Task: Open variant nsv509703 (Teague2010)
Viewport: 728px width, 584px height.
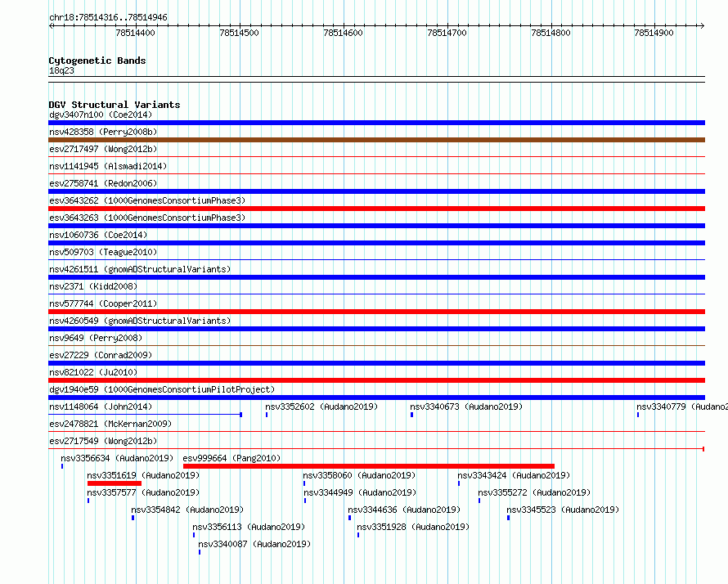Action: tap(103, 252)
